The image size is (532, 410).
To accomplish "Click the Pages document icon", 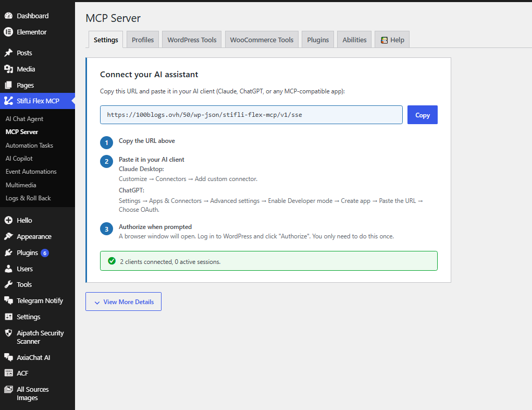I will tap(8, 85).
